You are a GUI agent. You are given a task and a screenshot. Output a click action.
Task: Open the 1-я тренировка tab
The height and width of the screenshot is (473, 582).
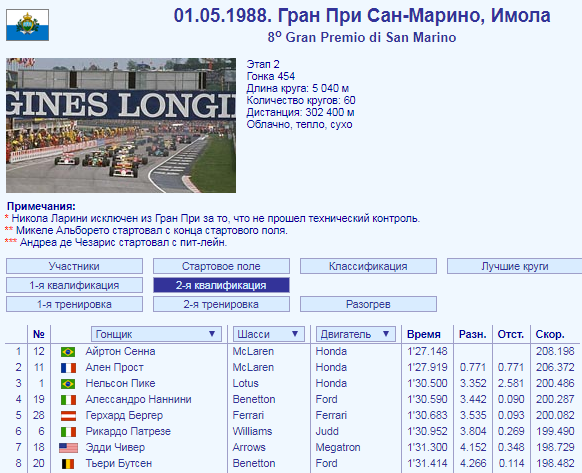(74, 304)
